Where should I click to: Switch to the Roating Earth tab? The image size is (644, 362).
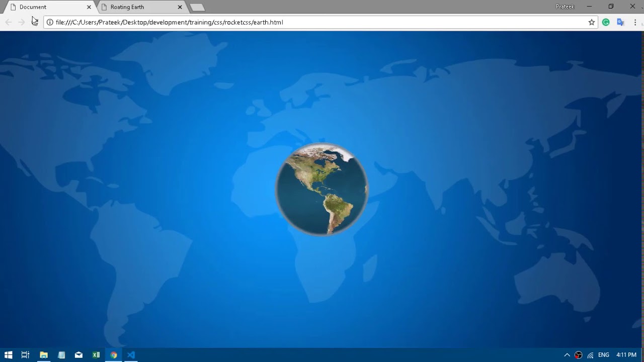pyautogui.click(x=142, y=7)
